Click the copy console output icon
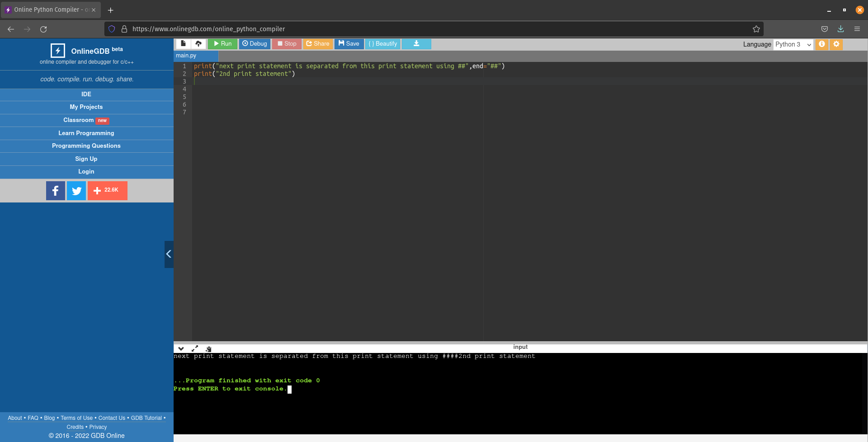Image resolution: width=868 pixels, height=442 pixels. tap(208, 348)
